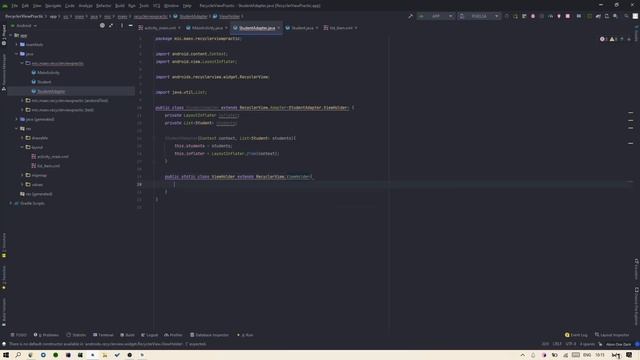
Task: Open the Event Log
Action: (x=576, y=335)
